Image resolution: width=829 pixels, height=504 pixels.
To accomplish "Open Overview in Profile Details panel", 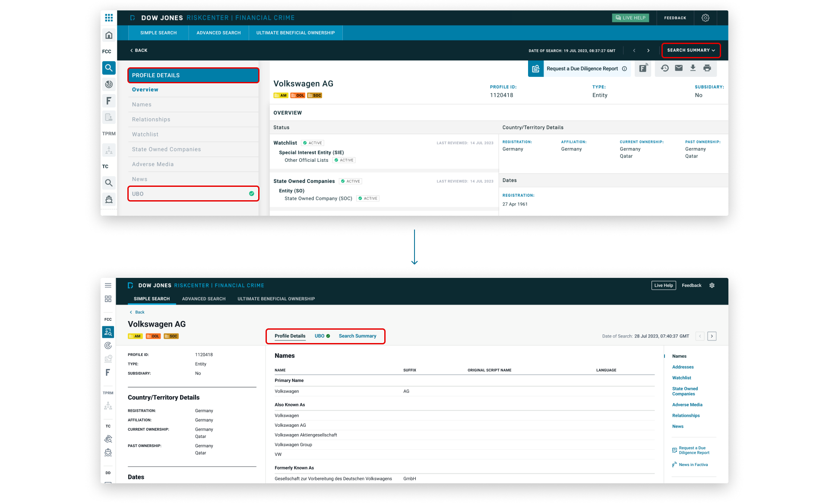I will point(193,90).
